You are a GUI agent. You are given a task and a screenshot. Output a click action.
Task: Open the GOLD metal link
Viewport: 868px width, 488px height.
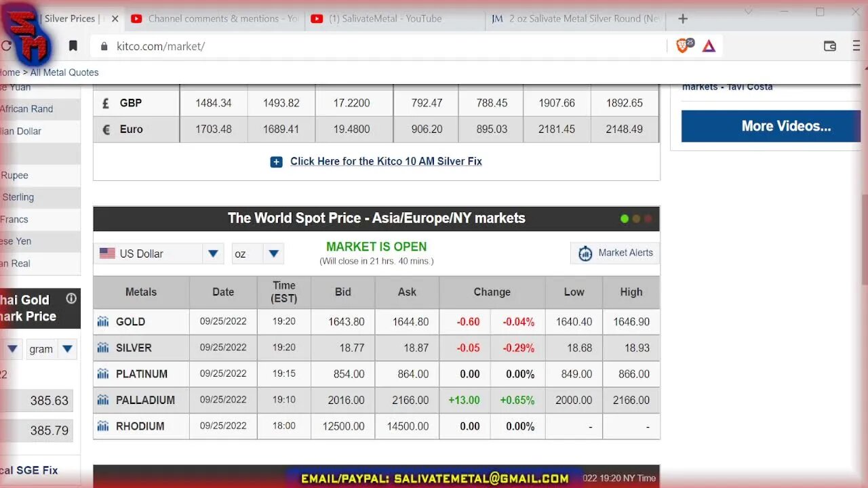(130, 322)
